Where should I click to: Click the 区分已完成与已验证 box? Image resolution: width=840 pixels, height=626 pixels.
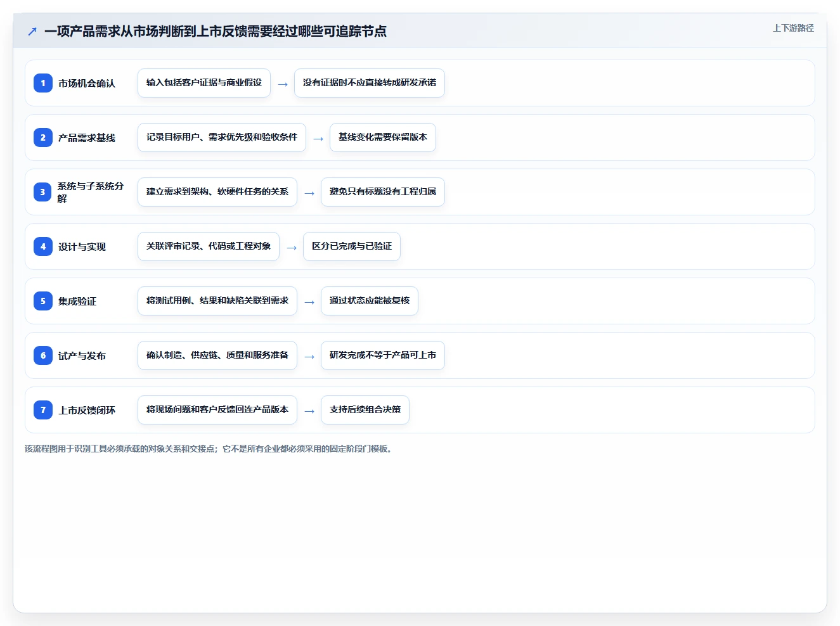352,246
